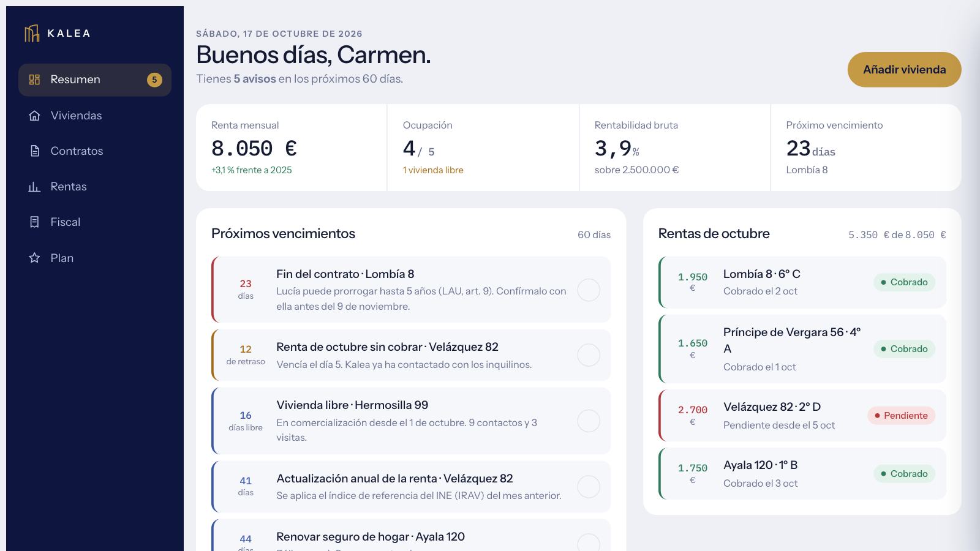The image size is (980, 551).
Task: Click the Kalea building logo icon
Action: click(x=32, y=33)
